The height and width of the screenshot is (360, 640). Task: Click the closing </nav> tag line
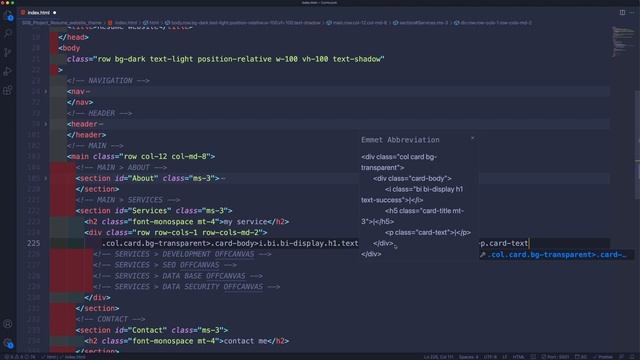[80, 102]
